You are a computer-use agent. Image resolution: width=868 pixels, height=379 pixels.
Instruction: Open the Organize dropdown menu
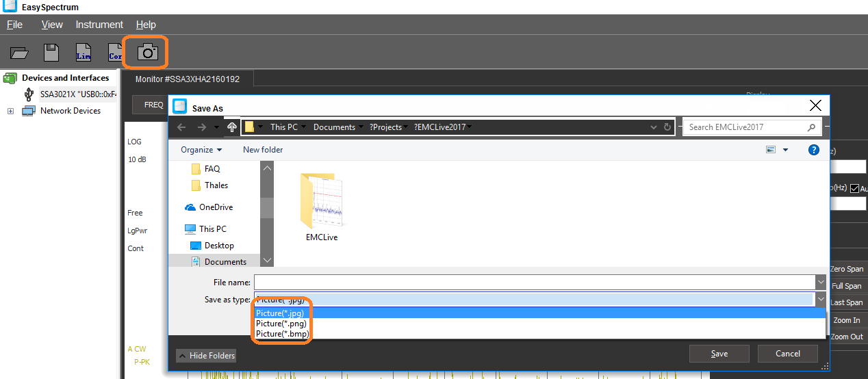201,150
